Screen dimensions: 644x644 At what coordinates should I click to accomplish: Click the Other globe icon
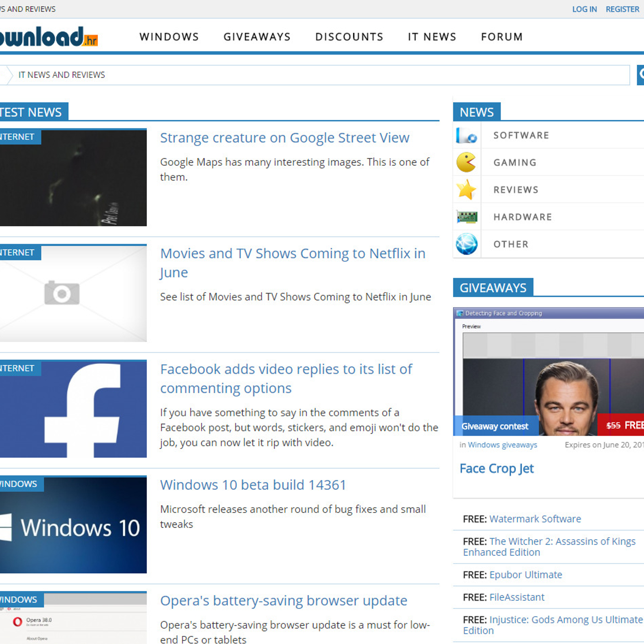(x=467, y=244)
